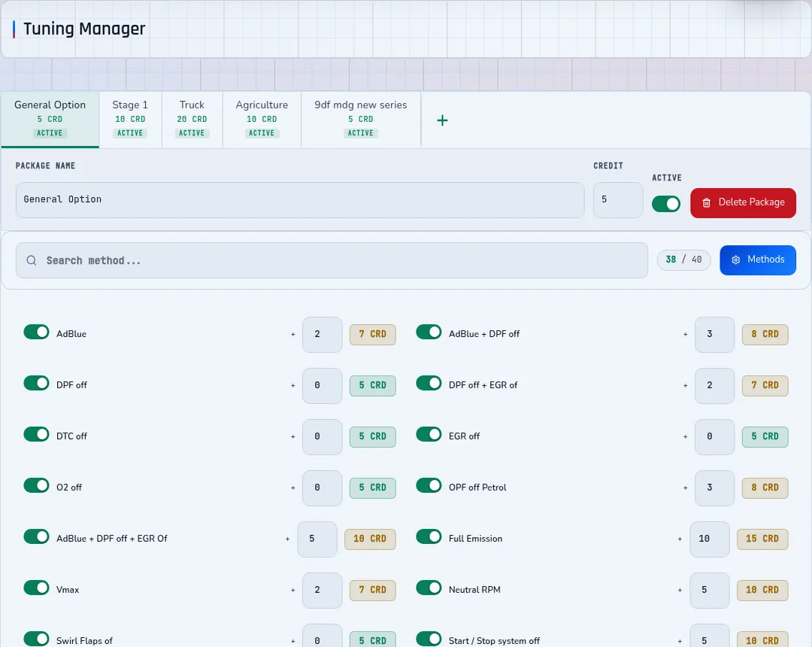Toggle DPF off + EGR of switch
This screenshot has width=812, height=647.
pyautogui.click(x=429, y=383)
